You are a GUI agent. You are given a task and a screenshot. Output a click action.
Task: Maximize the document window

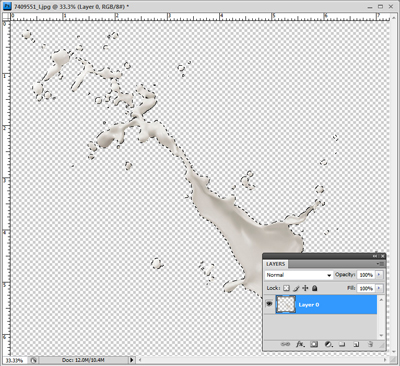380,6
